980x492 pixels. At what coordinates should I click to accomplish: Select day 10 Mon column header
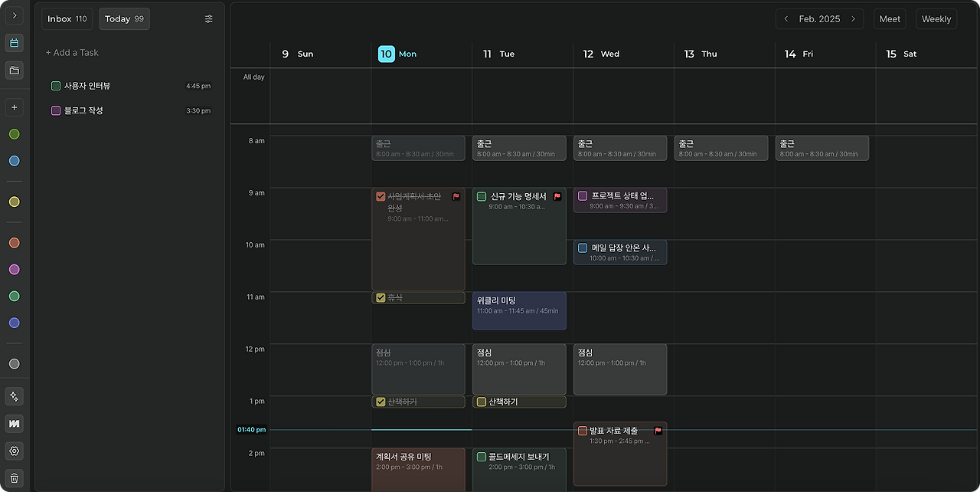pos(397,54)
